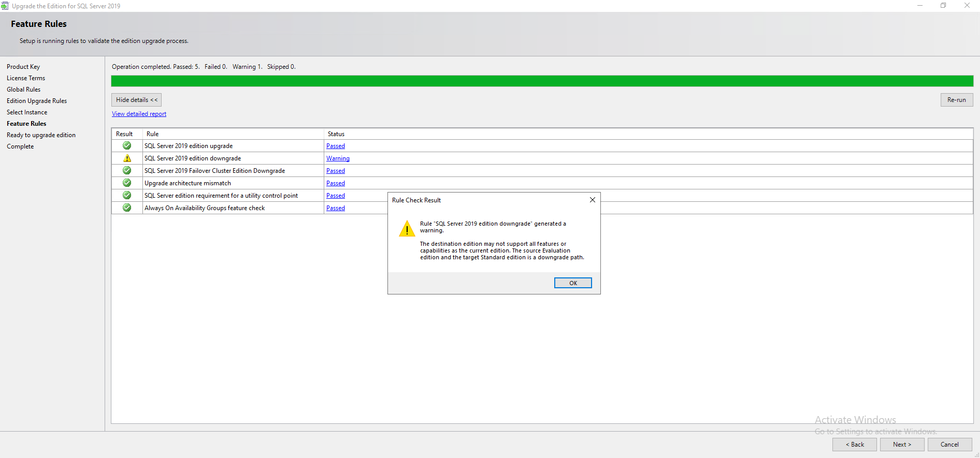
Task: Open the Warning status link for edition downgrade
Action: pos(338,158)
